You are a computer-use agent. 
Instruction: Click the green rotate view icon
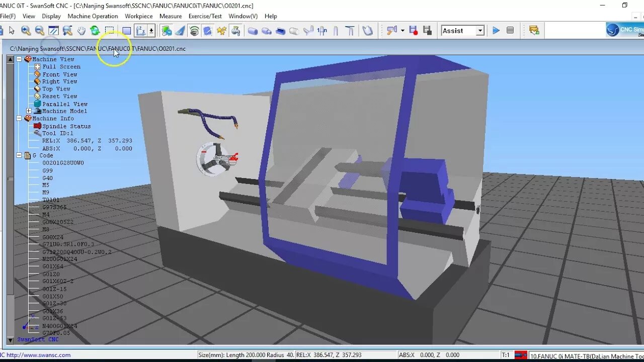95,31
